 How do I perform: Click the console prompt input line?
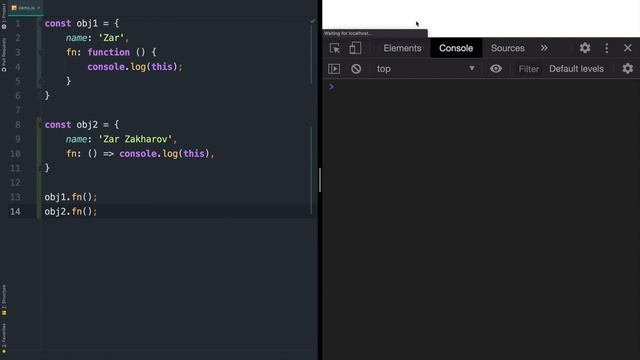point(482,87)
